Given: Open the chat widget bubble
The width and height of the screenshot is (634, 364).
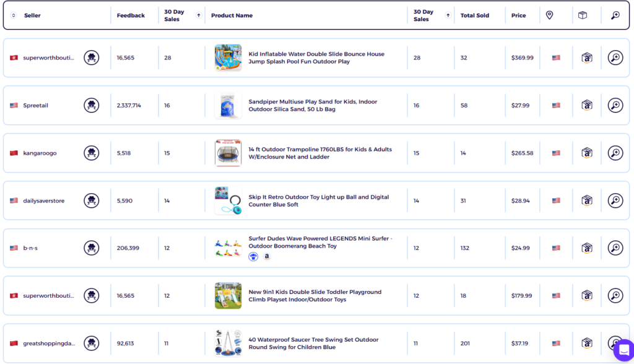Looking at the screenshot, I should (624, 350).
